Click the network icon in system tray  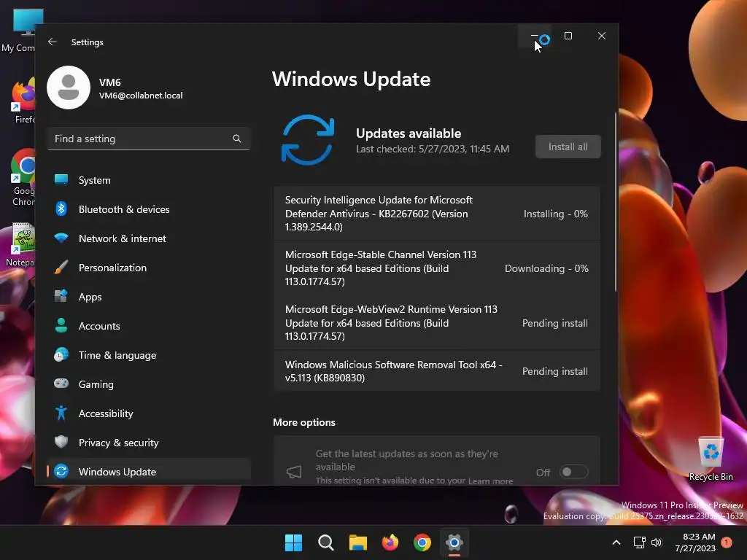639,542
